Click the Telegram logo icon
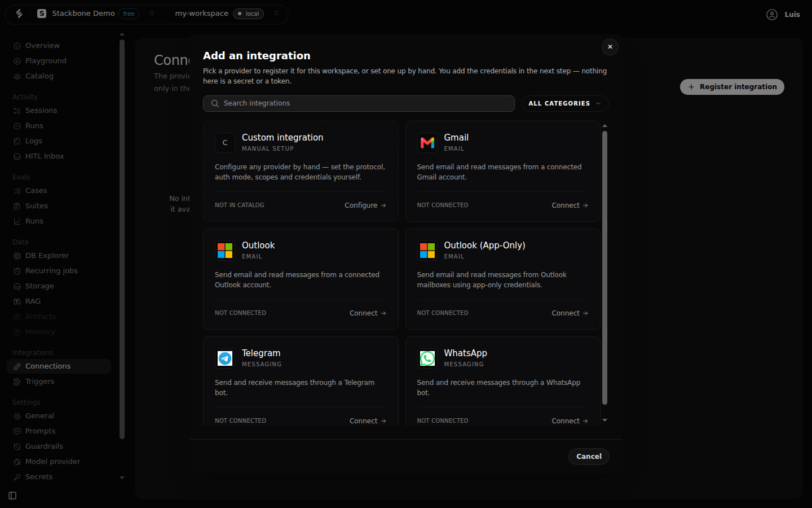812x508 pixels. click(225, 358)
